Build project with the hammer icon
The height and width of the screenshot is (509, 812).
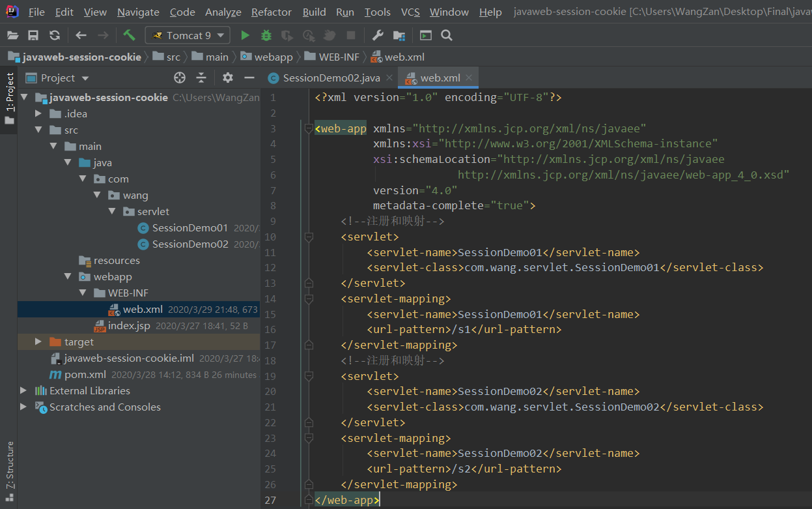(x=129, y=35)
